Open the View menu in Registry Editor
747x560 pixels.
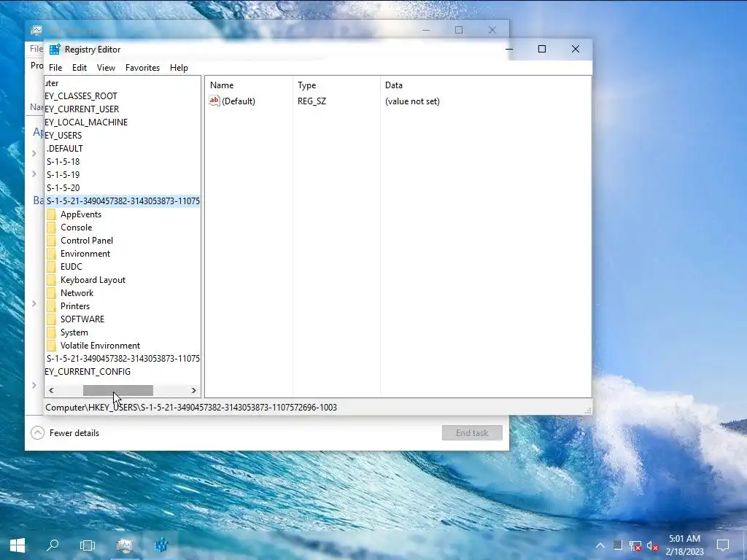pyautogui.click(x=106, y=68)
